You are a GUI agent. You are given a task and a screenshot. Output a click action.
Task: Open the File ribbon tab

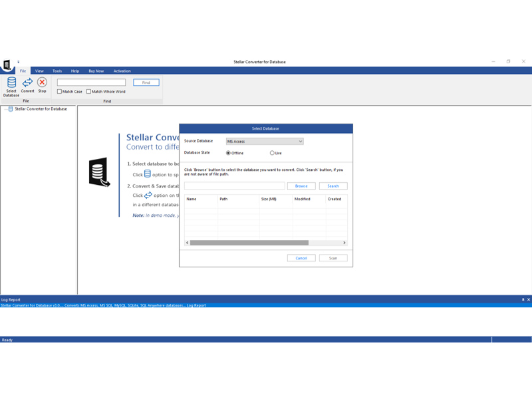tap(23, 71)
